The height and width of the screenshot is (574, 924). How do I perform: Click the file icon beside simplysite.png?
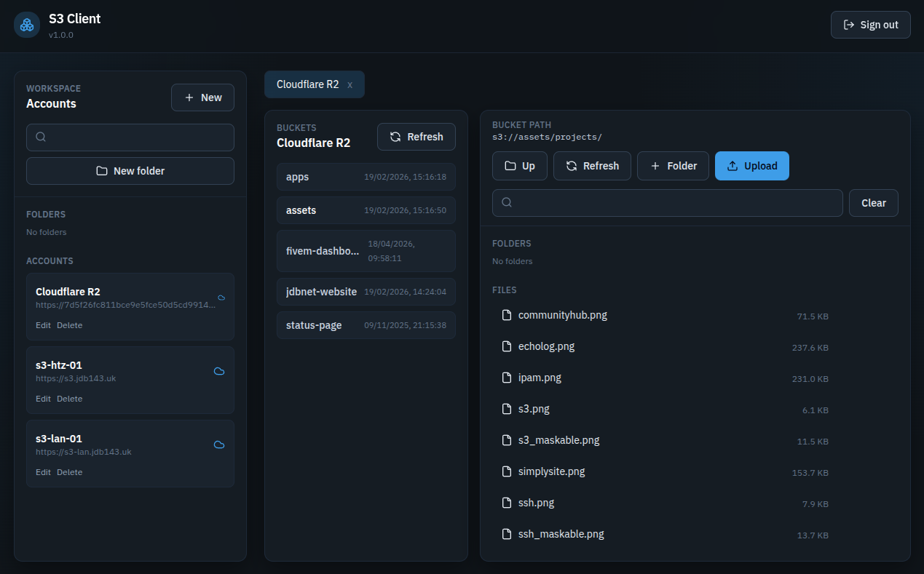click(507, 471)
